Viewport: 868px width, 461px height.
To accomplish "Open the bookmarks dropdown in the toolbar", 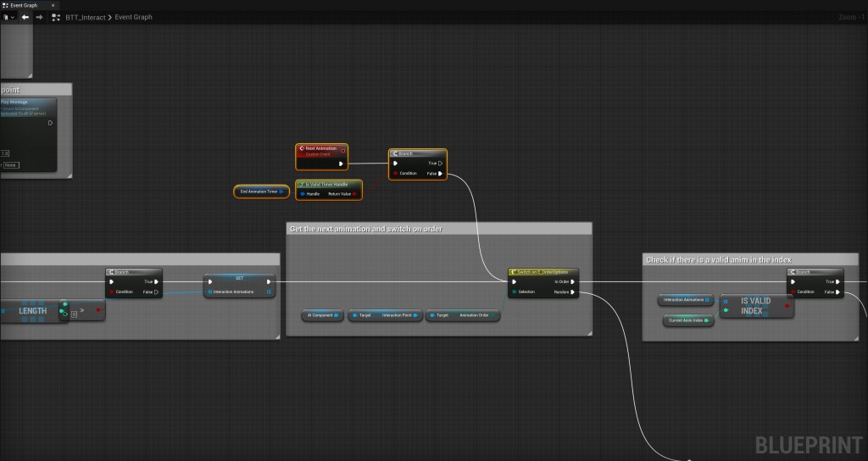I will pyautogui.click(x=9, y=17).
